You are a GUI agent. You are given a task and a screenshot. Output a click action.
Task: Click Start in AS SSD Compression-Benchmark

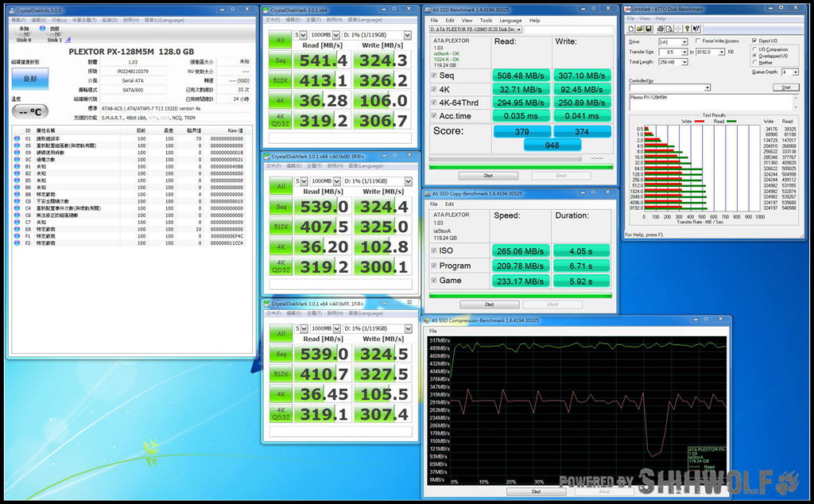(536, 491)
